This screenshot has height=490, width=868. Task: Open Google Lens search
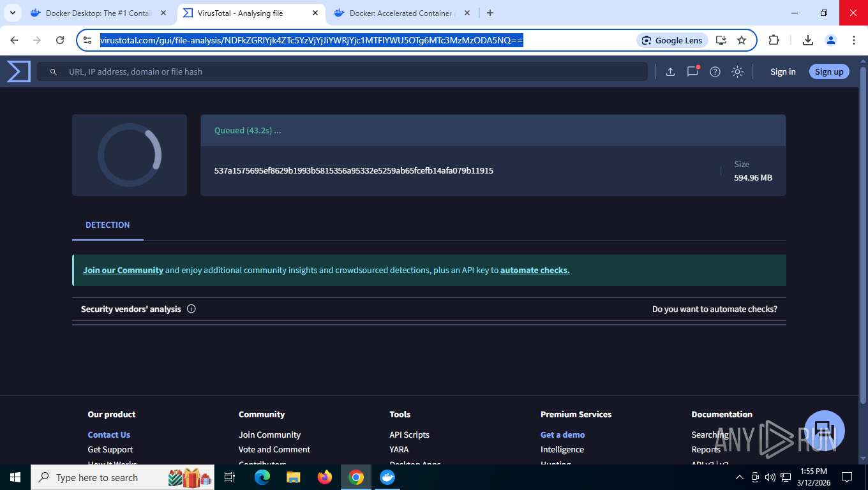[672, 40]
